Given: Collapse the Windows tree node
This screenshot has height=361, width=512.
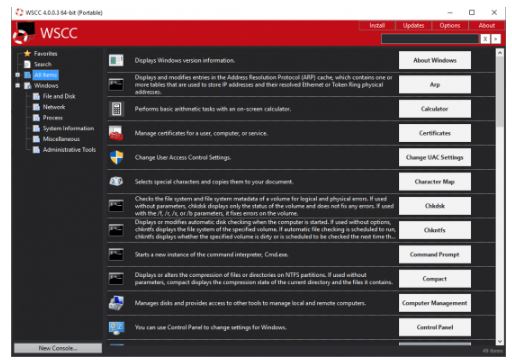Looking at the screenshot, I should pos(18,86).
